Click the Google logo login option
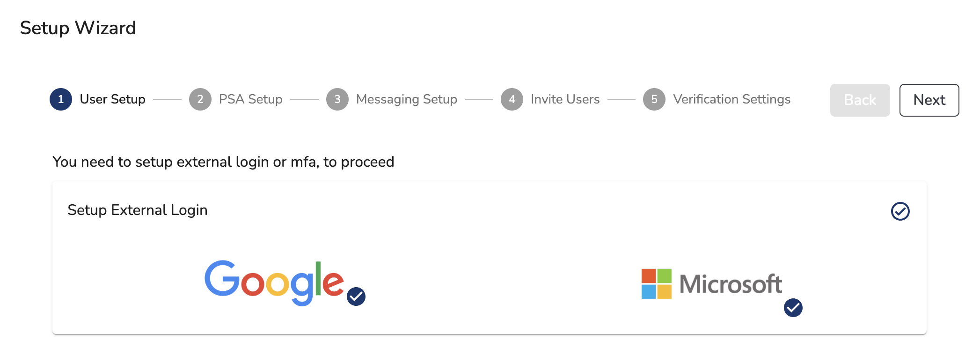This screenshot has width=980, height=341. [x=274, y=282]
